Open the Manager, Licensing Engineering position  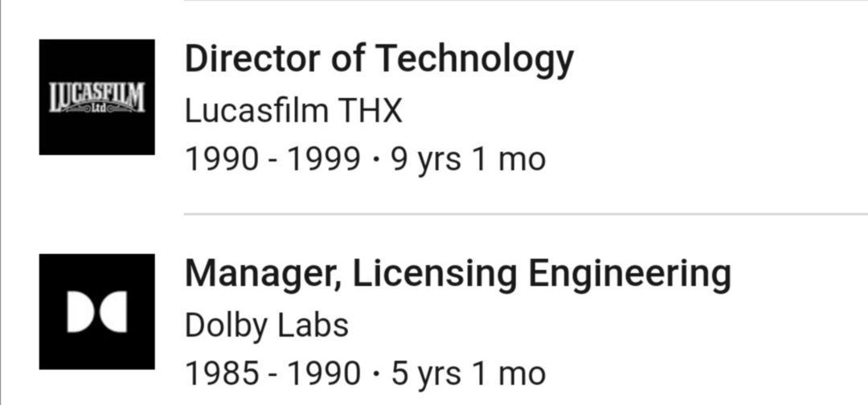pos(457,274)
